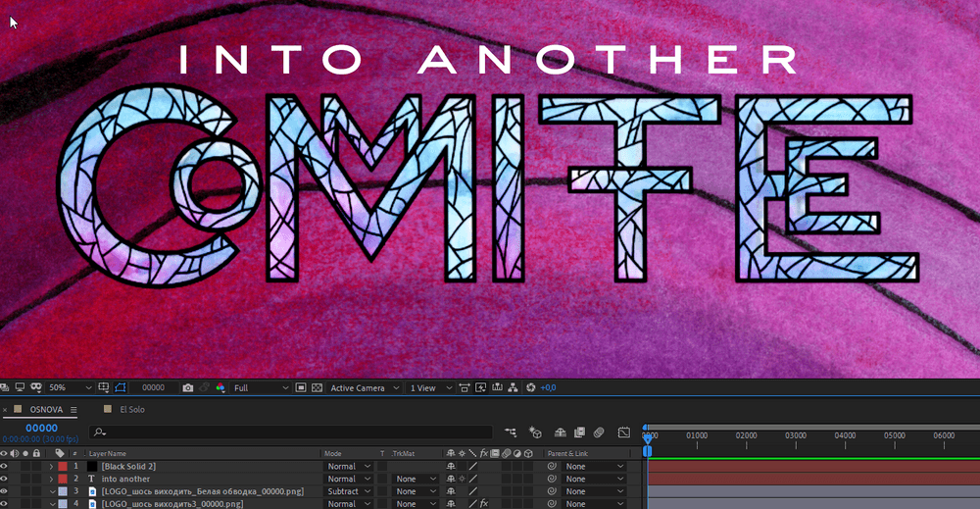The image size is (980, 509).
Task: Hide the Black Solid 2 layer
Action: click(x=4, y=467)
